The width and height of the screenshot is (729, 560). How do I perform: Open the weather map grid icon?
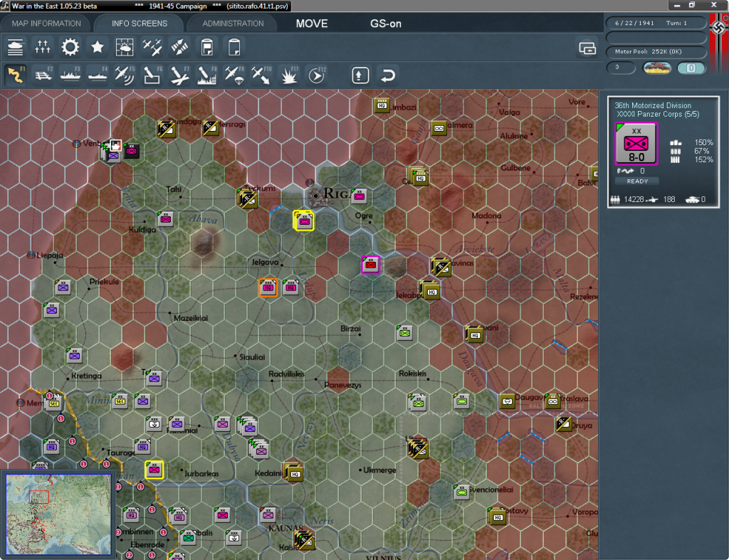click(125, 47)
